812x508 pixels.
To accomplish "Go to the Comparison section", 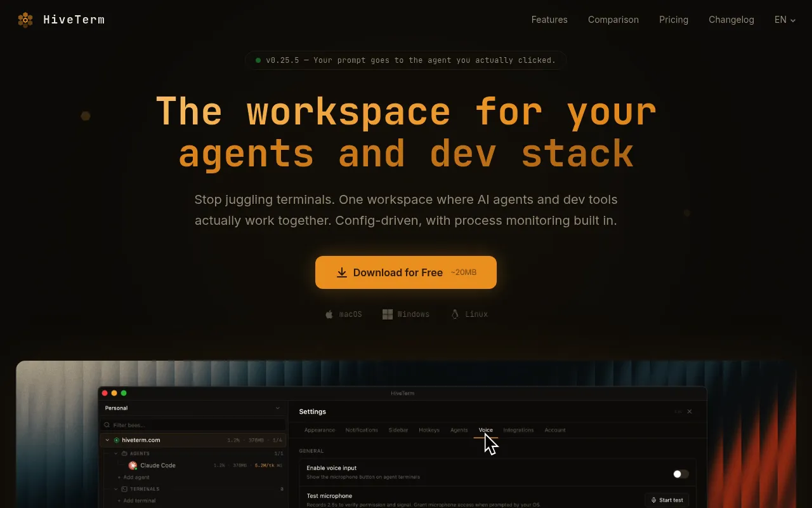I will tap(613, 20).
